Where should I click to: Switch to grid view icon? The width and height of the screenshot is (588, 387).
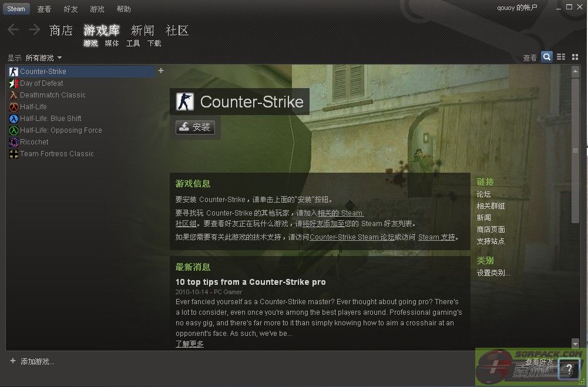tap(575, 57)
